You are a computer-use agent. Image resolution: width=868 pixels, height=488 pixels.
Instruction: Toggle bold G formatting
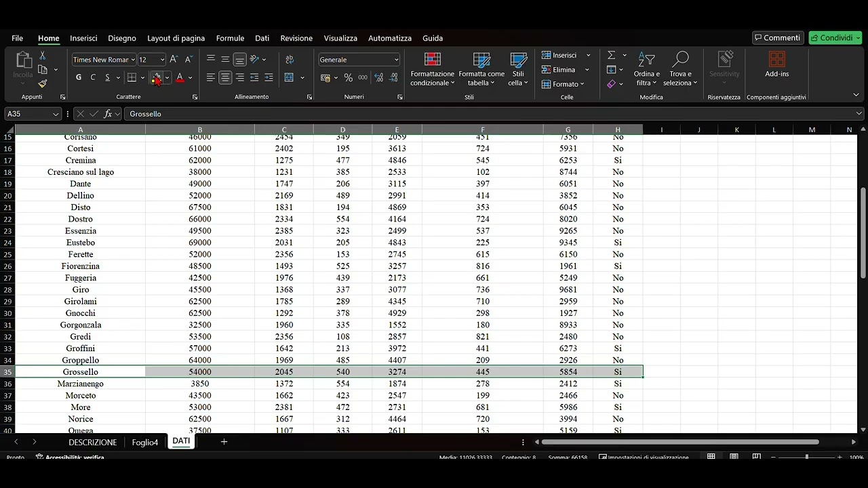tap(79, 78)
